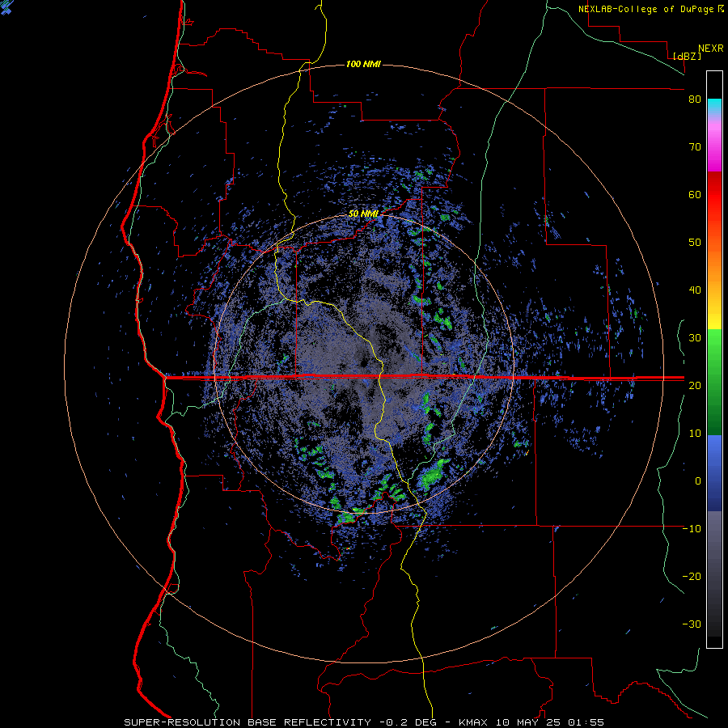Click the 10 value on the dBZ scale

click(695, 434)
